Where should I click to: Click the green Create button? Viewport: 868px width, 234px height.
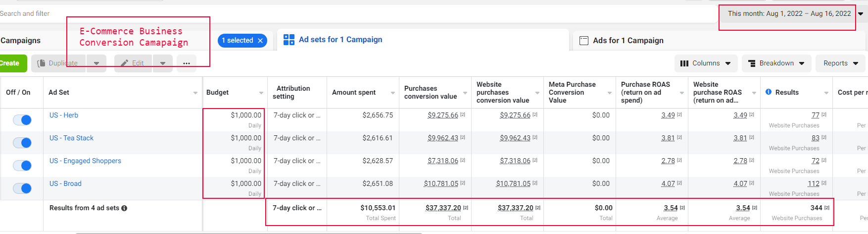pos(10,63)
